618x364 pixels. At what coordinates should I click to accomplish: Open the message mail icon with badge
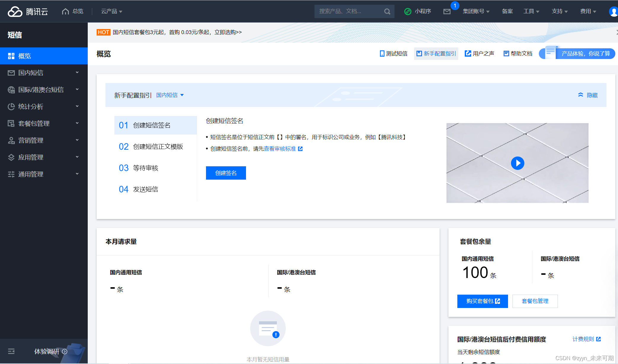pyautogui.click(x=447, y=11)
